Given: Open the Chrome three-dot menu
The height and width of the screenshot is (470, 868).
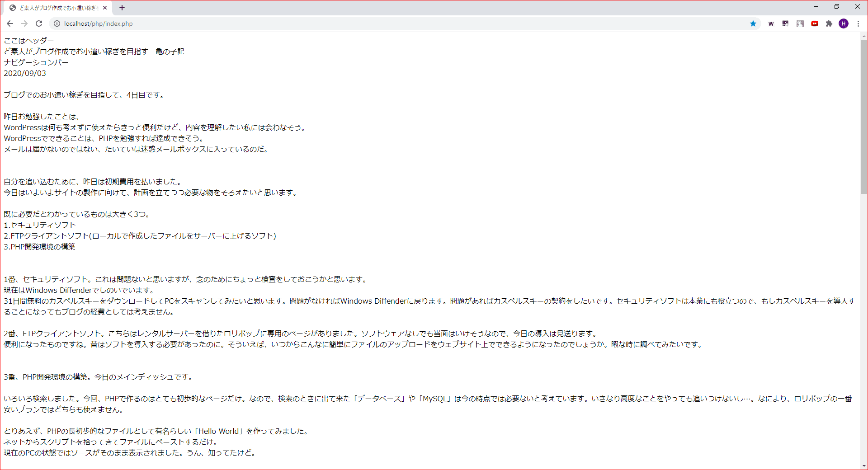Looking at the screenshot, I should coord(859,23).
